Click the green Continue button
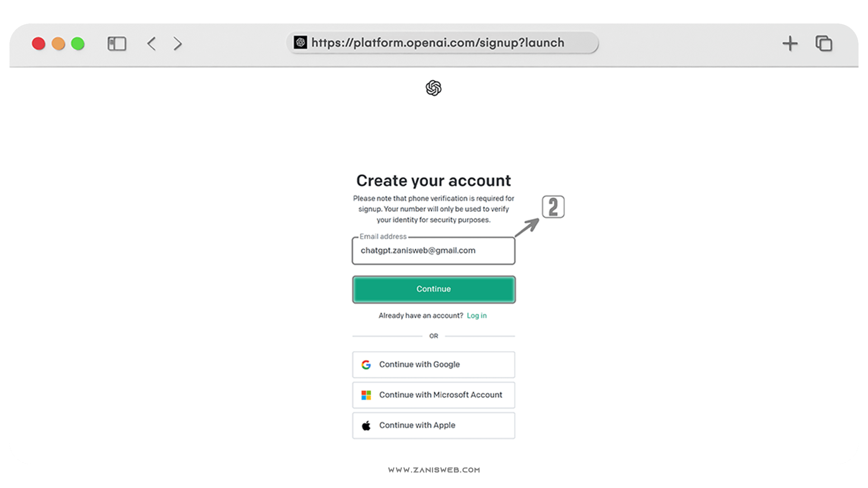Image resolution: width=868 pixels, height=488 pixels. [434, 288]
